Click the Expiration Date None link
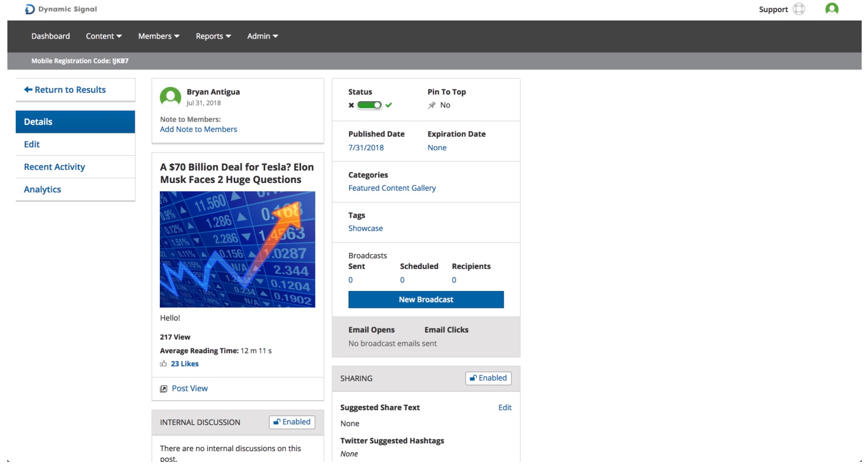This screenshot has height=475, width=868. click(x=437, y=148)
